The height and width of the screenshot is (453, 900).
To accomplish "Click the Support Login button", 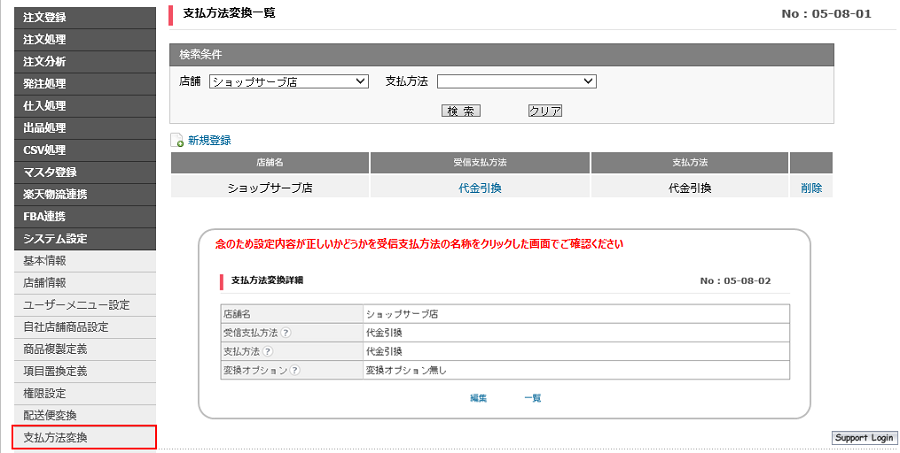I will tap(864, 438).
